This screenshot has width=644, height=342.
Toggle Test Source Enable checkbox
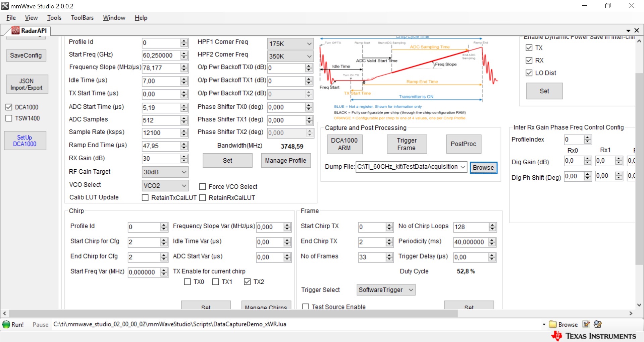tap(306, 307)
